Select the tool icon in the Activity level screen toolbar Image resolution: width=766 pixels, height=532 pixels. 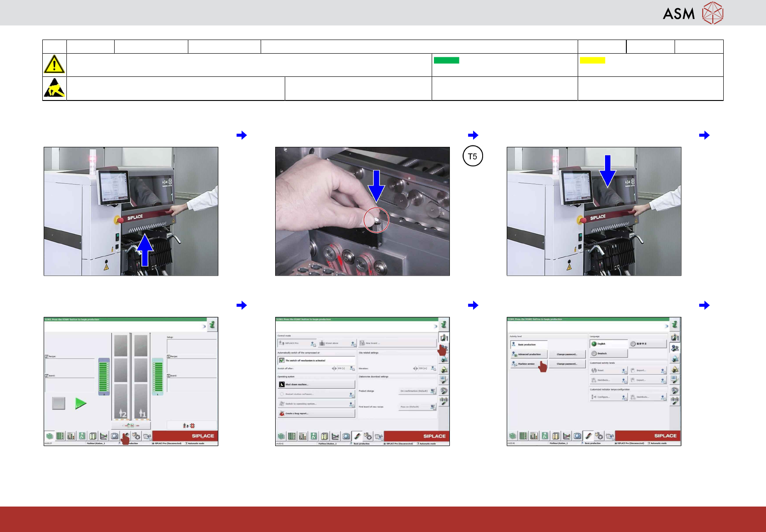click(x=588, y=436)
